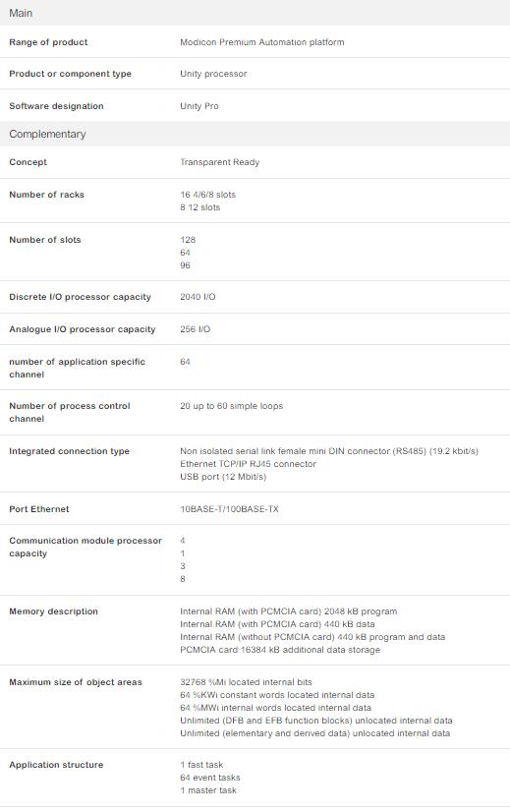The width and height of the screenshot is (510, 812).
Task: Click PCMCIA card 16384 kB storage line
Action: click(x=280, y=650)
